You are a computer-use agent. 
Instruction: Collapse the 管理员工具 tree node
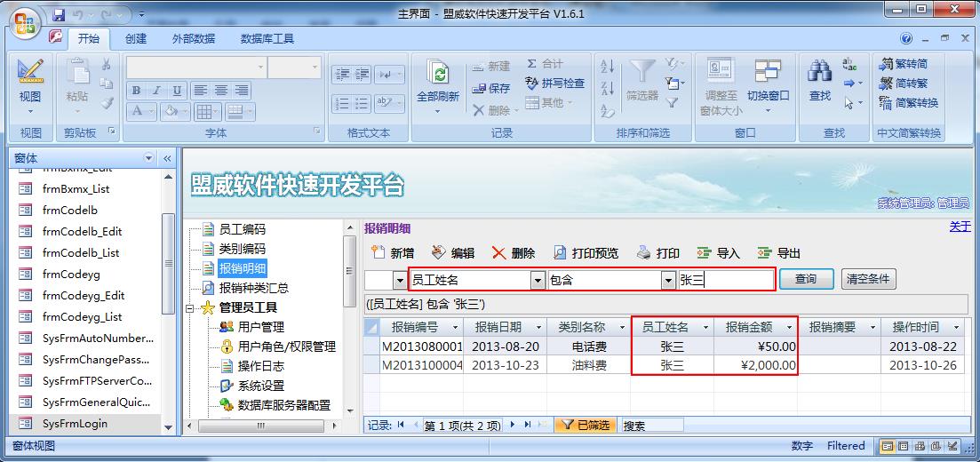[190, 307]
